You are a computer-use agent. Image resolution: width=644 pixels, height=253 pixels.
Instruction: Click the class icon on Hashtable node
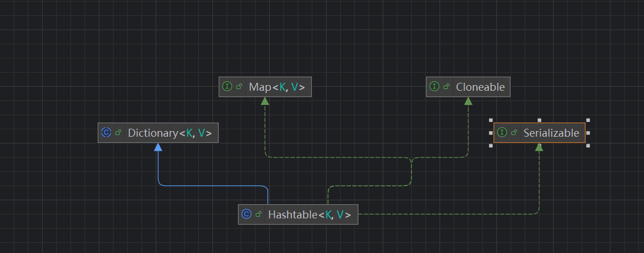pyautogui.click(x=246, y=214)
